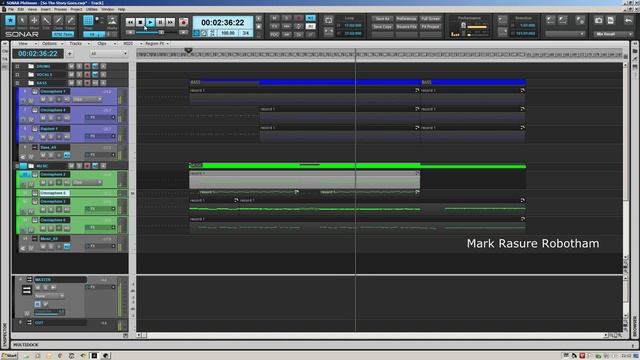This screenshot has width=640, height=360.
Task: Start playback with the Play button
Action: pos(150,22)
